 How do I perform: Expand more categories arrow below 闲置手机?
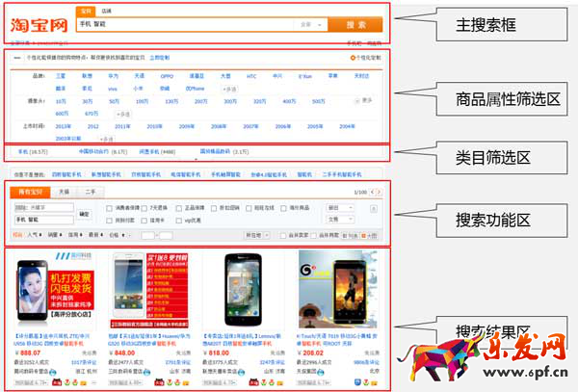[196, 159]
